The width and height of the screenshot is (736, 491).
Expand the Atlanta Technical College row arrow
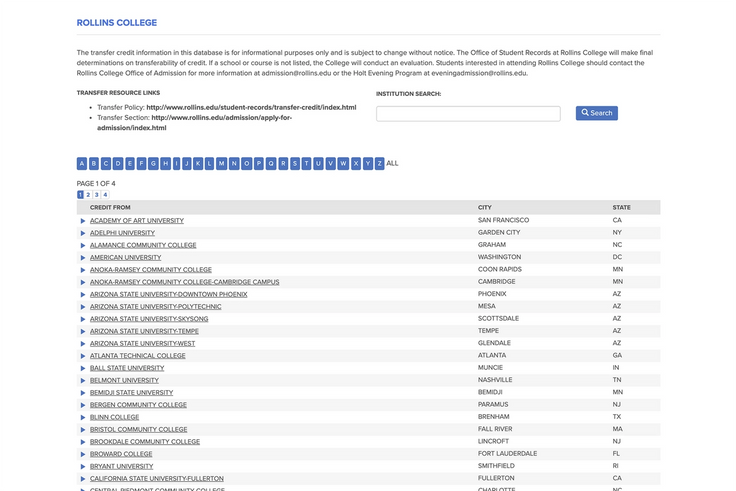coord(83,356)
